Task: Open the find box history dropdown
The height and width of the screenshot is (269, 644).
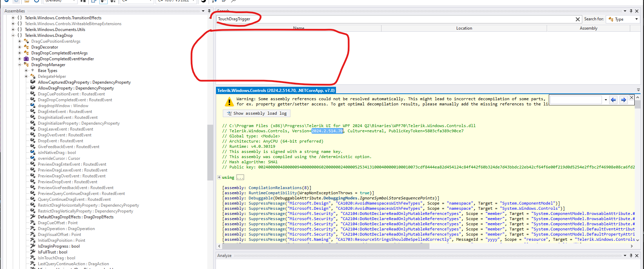Action: pyautogui.click(x=606, y=100)
